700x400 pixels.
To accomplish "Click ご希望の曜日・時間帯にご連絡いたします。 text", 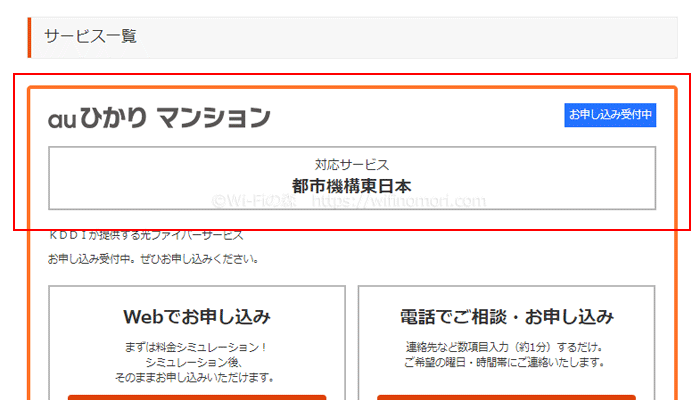I will tap(505, 362).
